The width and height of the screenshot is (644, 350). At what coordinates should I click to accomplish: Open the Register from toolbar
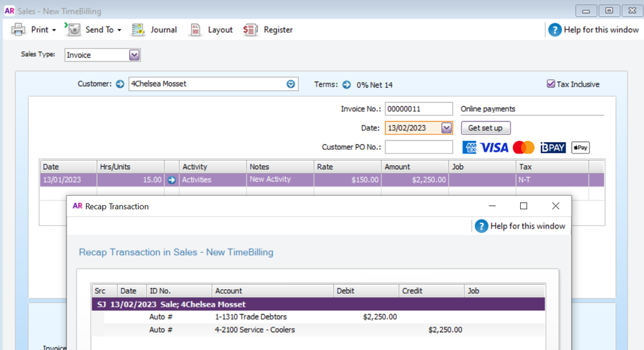[x=250, y=30]
